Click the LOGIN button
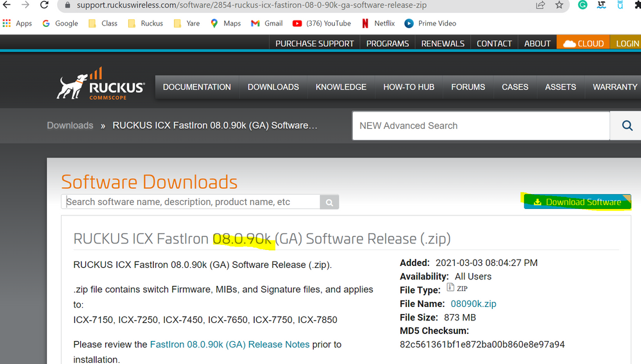 (x=627, y=43)
